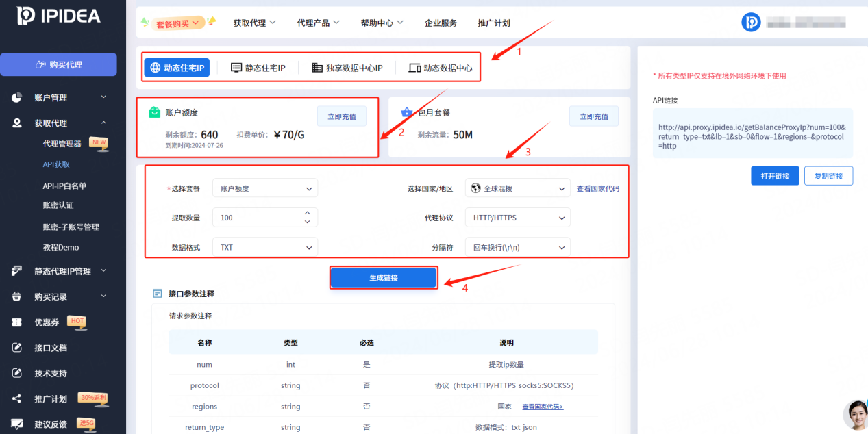Increase 提取数量 with up arrow
This screenshot has width=868, height=434.
coord(307,213)
